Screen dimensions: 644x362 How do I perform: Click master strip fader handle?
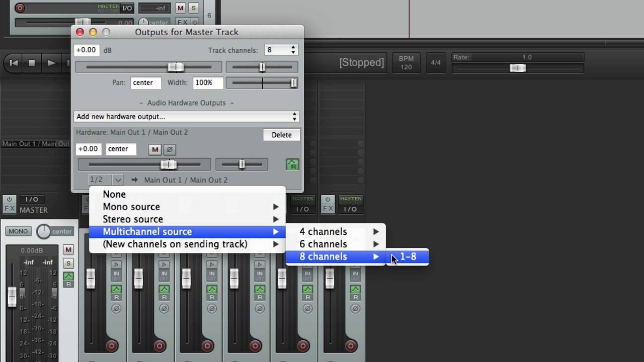click(12, 297)
